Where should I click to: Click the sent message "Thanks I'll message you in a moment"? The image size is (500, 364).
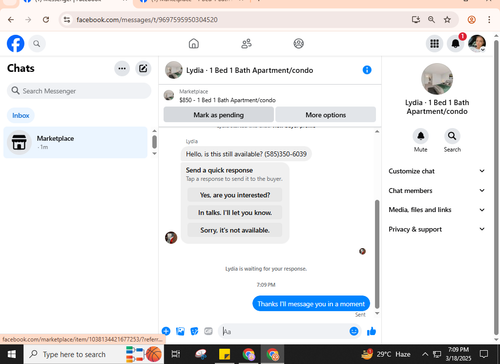311,304
